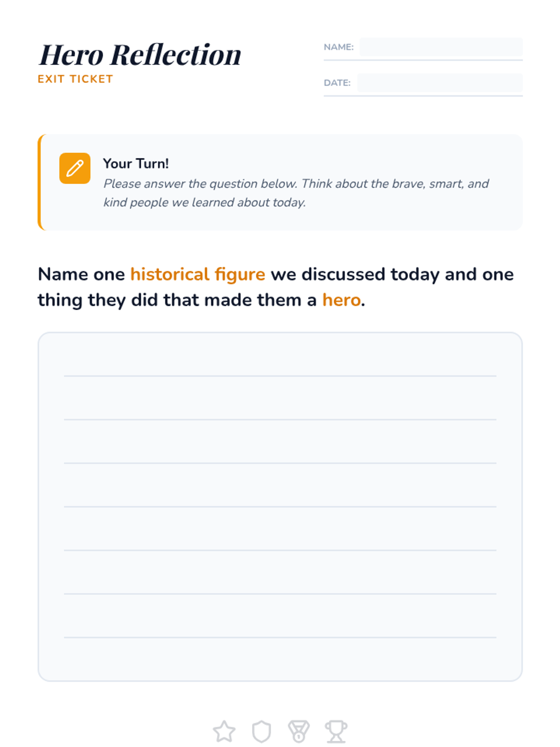
Task: Click the star icon at page bottom
Action: tap(224, 731)
